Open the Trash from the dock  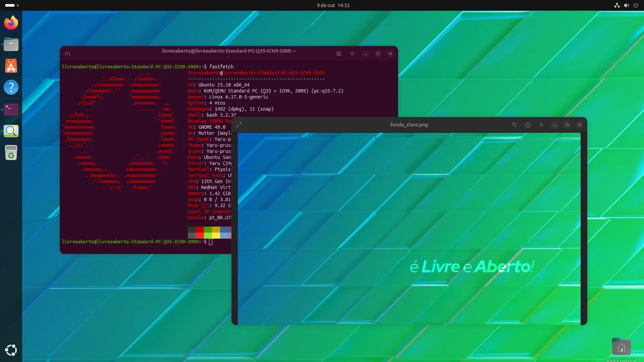point(11,153)
